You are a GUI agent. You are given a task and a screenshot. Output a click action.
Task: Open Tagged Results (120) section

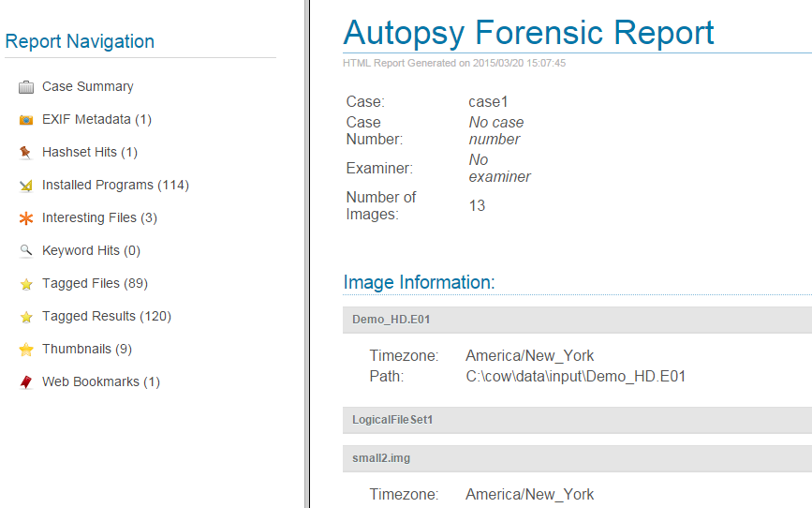click(107, 316)
